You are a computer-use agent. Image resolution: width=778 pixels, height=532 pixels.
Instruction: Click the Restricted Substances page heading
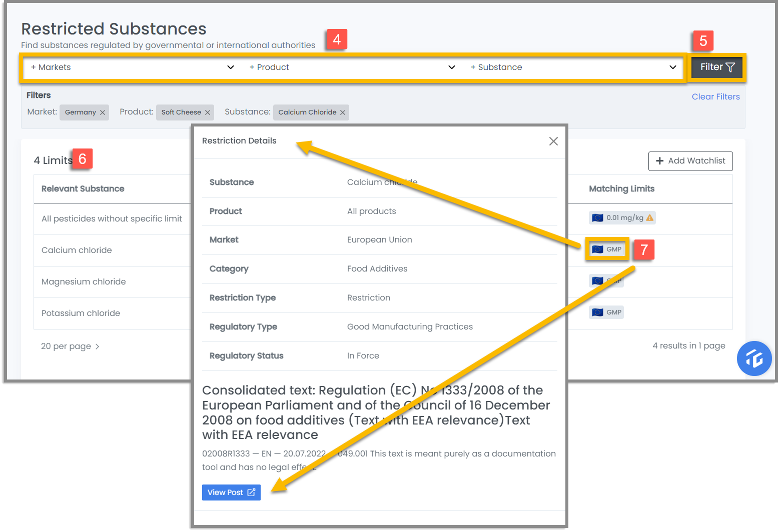(x=114, y=29)
